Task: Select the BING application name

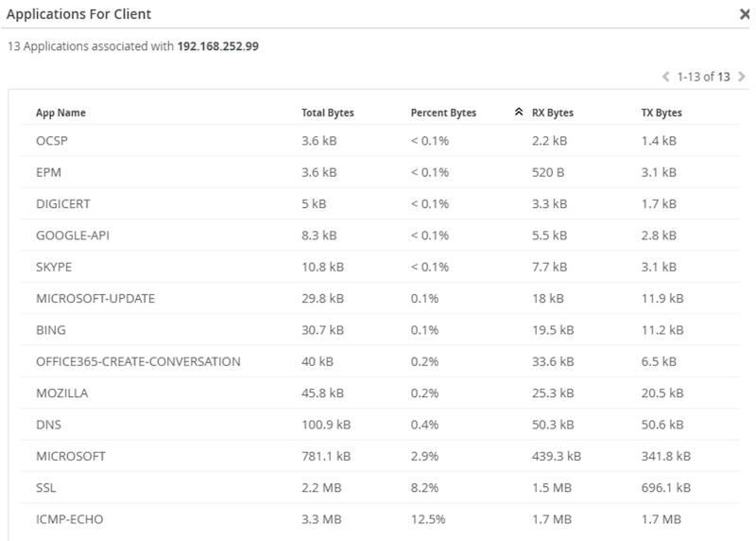Action: coord(51,330)
